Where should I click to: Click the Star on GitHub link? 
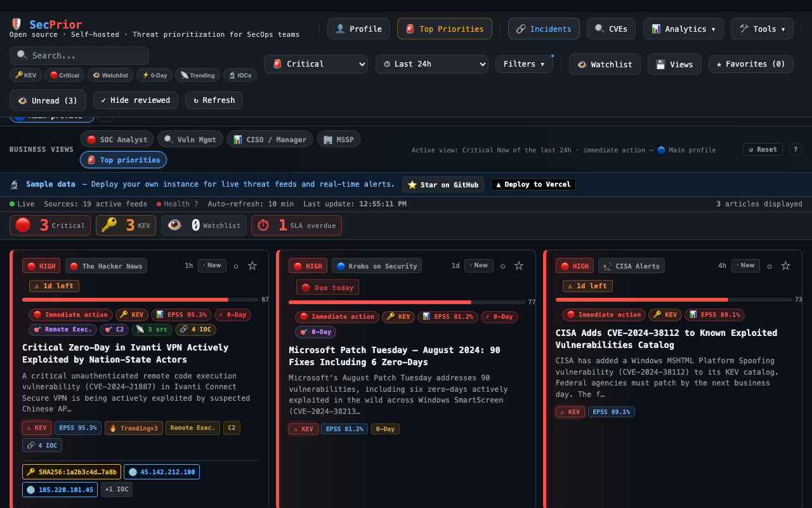[443, 184]
